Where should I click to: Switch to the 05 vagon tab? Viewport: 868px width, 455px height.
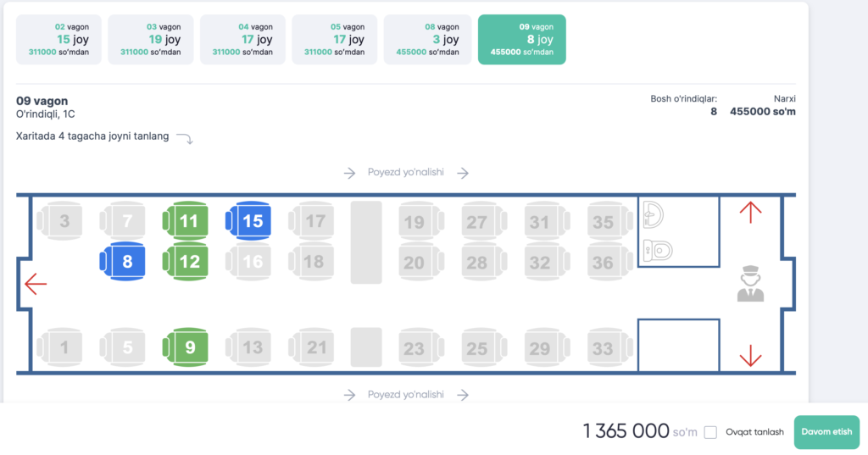[x=334, y=39]
